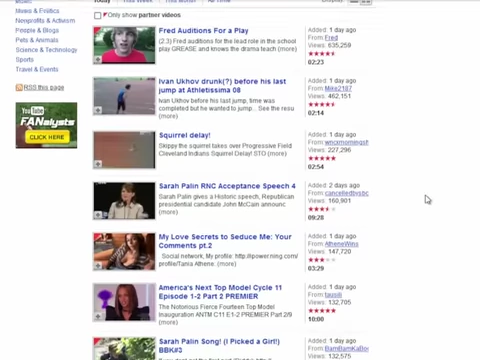The width and height of the screenshot is (480, 360).
Task: Click plus icon on Sarah Palin RNC thumbnail
Action: [x=98, y=215]
